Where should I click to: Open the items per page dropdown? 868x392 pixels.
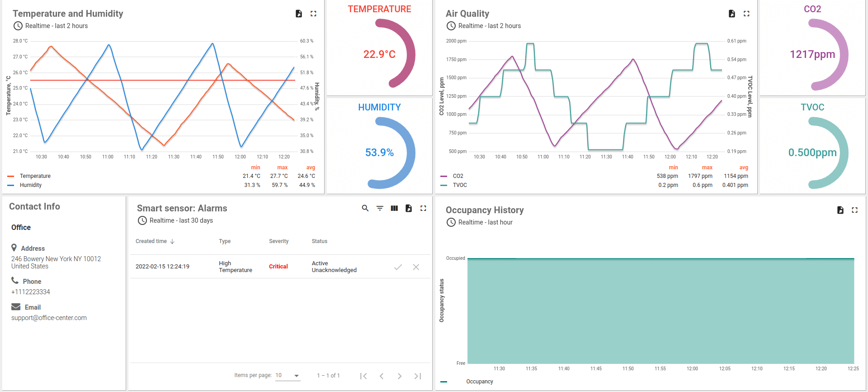point(288,376)
